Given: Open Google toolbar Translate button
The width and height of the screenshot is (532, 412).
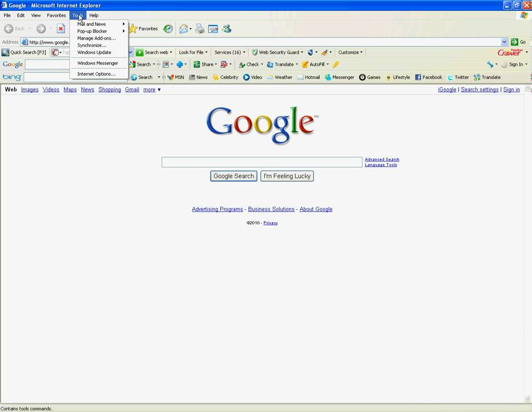Looking at the screenshot, I should coord(280,64).
